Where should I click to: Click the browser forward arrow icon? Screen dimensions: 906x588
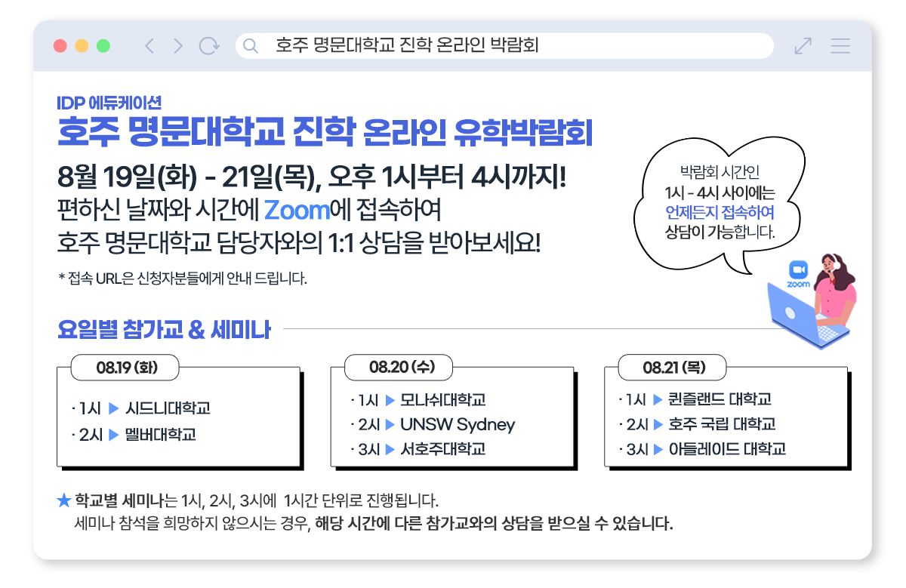178,46
